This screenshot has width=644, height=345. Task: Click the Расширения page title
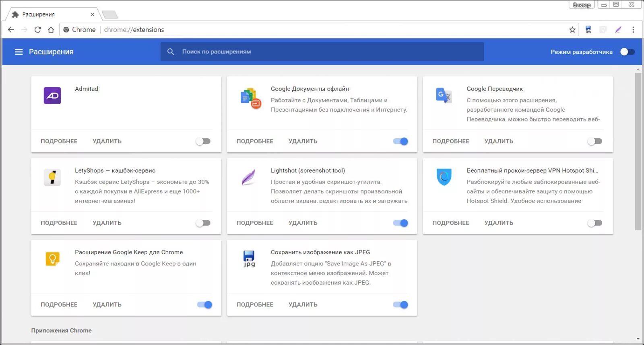coord(51,52)
